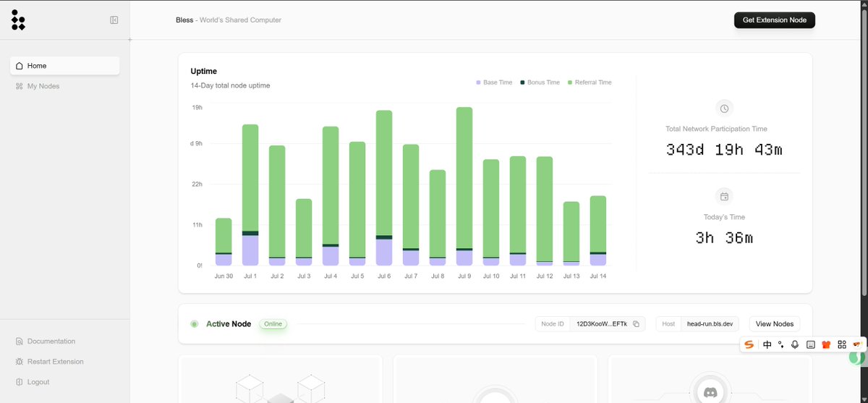Click the Node ID value 12D3KooW...EFTk
Image resolution: width=868 pixels, height=403 pixels.
click(602, 324)
